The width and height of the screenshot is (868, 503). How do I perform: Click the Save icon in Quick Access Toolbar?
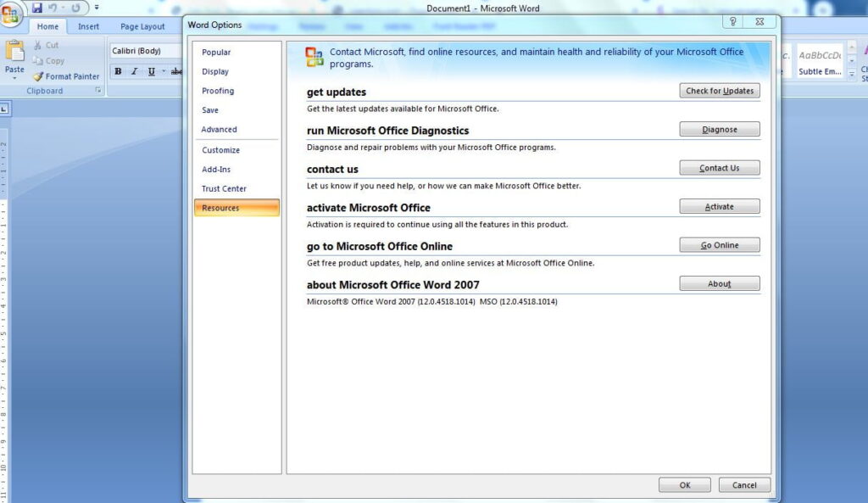point(37,8)
